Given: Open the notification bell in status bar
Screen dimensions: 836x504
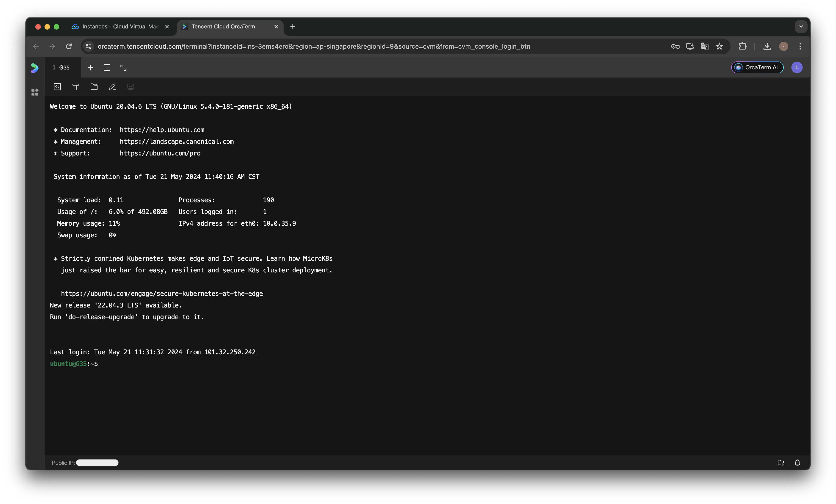Looking at the screenshot, I should [797, 463].
